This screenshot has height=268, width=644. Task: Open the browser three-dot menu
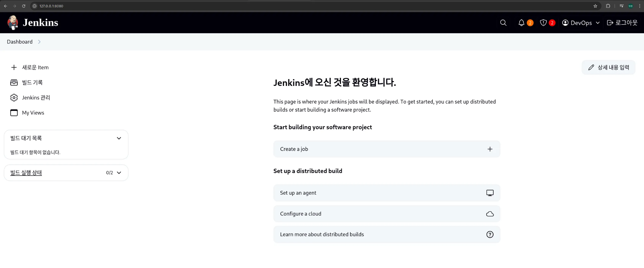coord(639,6)
